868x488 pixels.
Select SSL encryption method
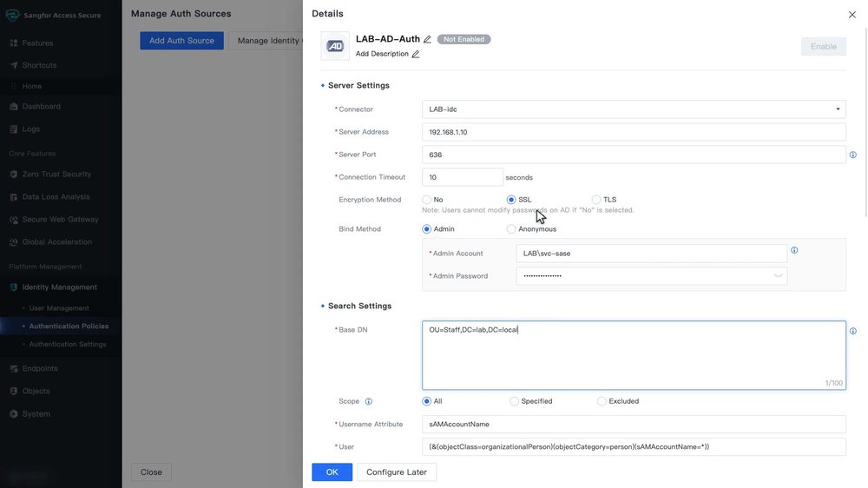(511, 200)
